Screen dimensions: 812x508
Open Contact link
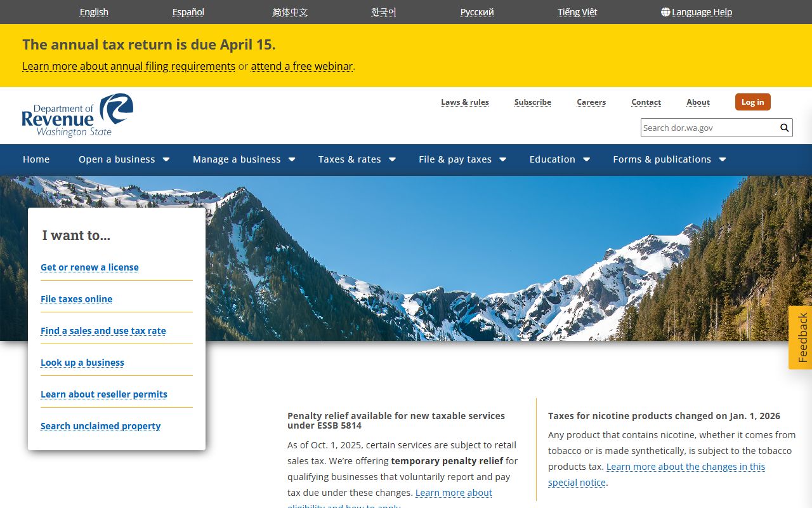click(646, 102)
